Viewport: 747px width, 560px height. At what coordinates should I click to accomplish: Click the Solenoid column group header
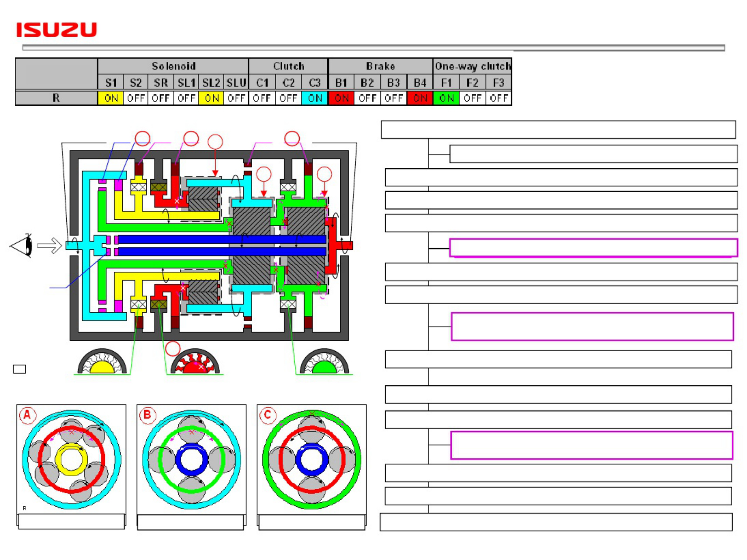tap(173, 66)
